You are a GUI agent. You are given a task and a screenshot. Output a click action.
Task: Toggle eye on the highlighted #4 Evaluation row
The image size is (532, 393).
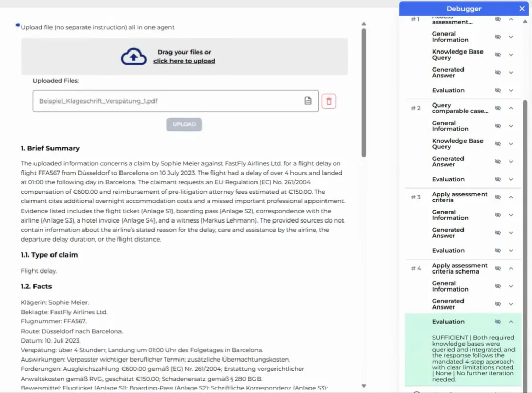(497, 321)
